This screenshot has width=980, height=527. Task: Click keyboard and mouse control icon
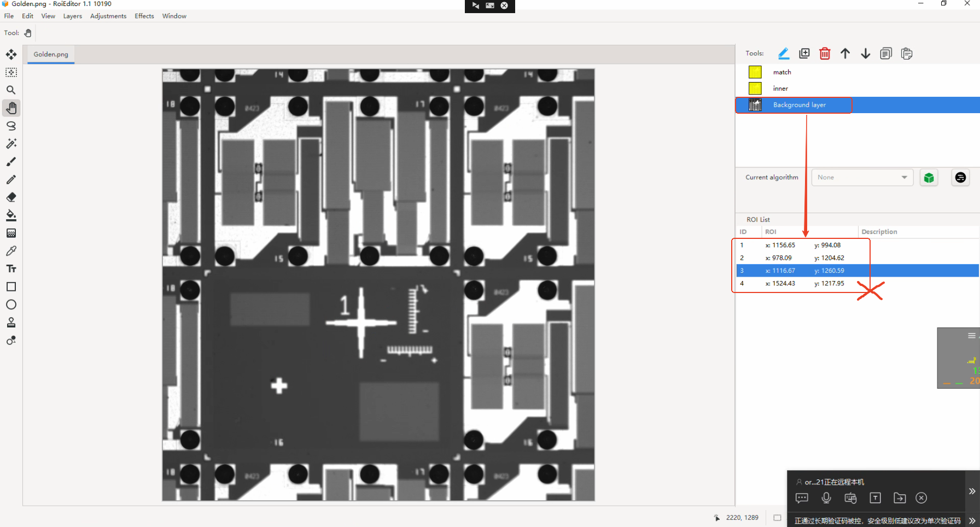coord(850,498)
